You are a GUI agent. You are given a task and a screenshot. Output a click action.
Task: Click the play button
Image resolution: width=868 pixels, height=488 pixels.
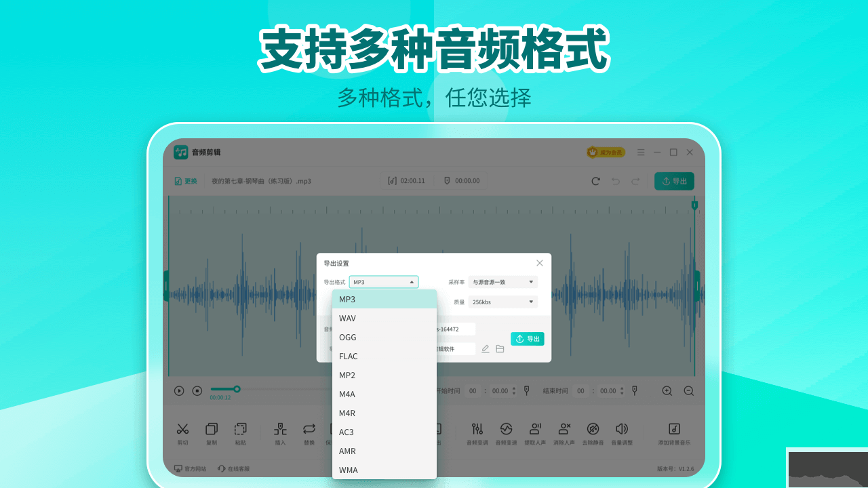pos(179,390)
